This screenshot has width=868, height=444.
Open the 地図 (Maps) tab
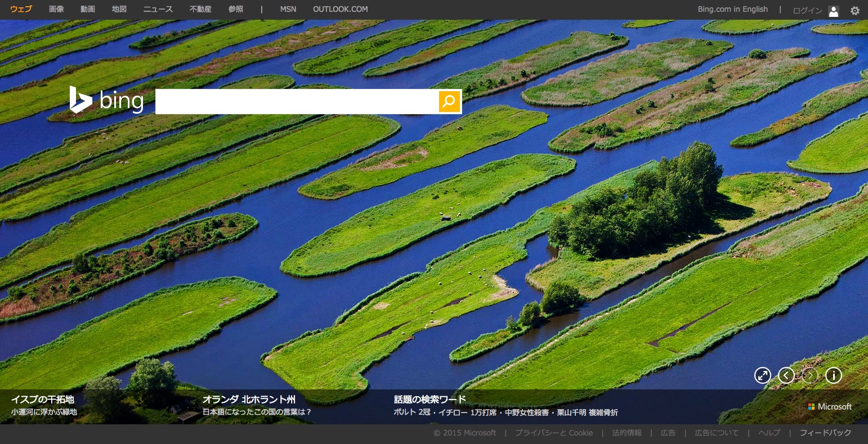[119, 9]
